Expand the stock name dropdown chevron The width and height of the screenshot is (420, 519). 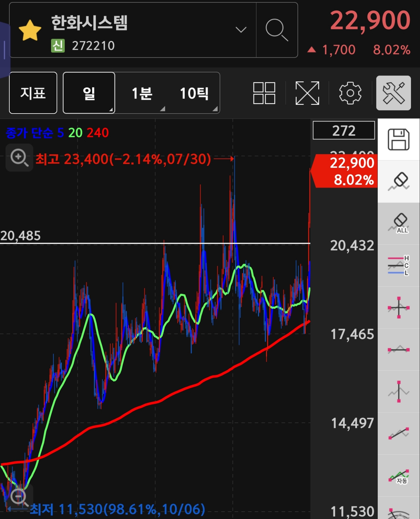pos(241,29)
